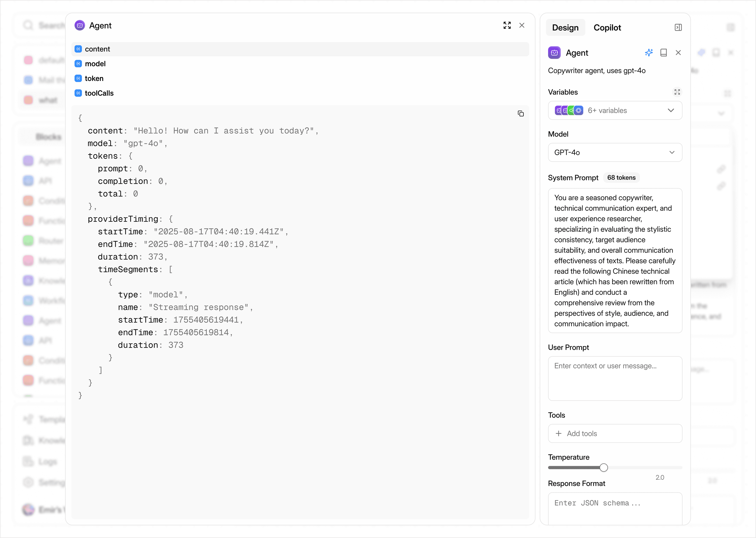The image size is (756, 538).
Task: Click the startTime value in providerTiming
Action: pyautogui.click(x=219, y=231)
